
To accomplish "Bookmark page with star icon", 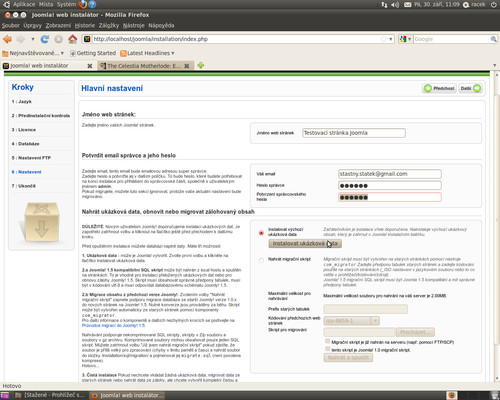I will (x=383, y=39).
